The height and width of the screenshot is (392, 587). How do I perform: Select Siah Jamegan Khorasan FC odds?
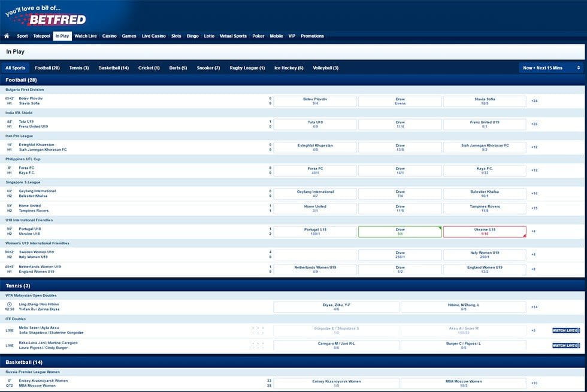(485, 147)
